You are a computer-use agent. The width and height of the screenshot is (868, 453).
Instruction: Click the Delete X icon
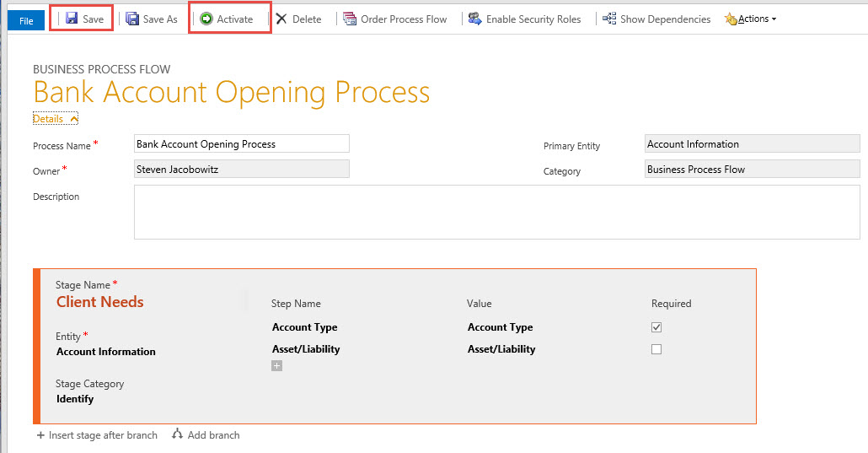pyautogui.click(x=281, y=19)
